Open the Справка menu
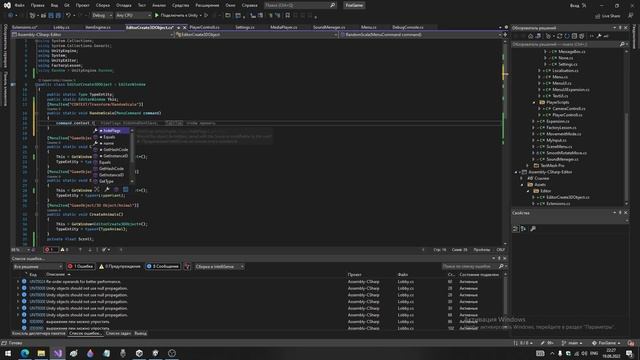640x360 pixels. (249, 5)
